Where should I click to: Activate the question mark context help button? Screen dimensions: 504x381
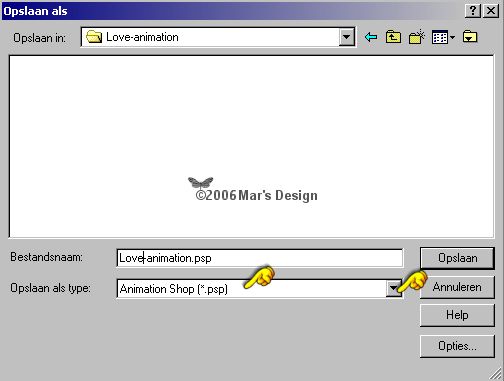(473, 11)
